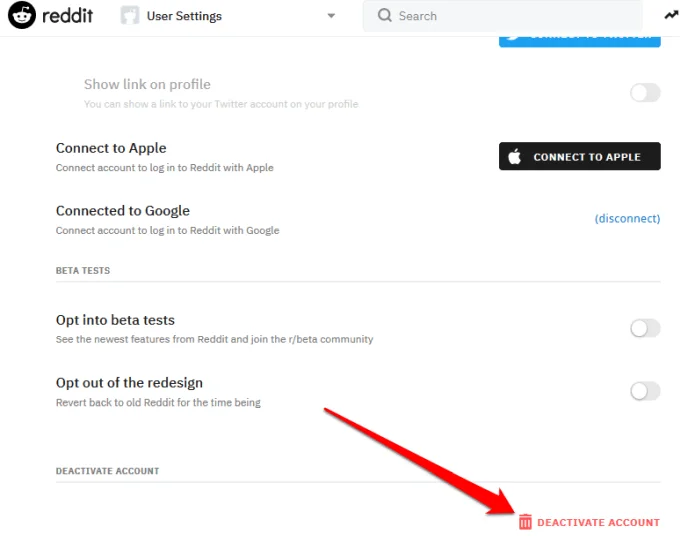Click the Opt out of the redesign title

click(129, 383)
